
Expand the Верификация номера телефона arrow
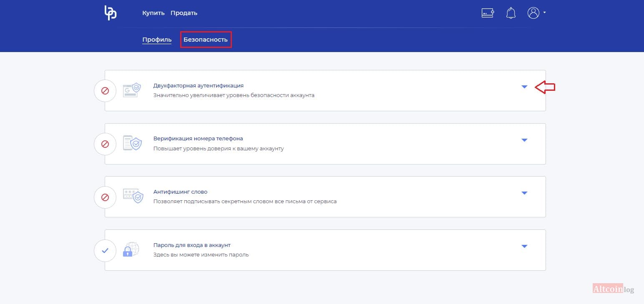[525, 140]
